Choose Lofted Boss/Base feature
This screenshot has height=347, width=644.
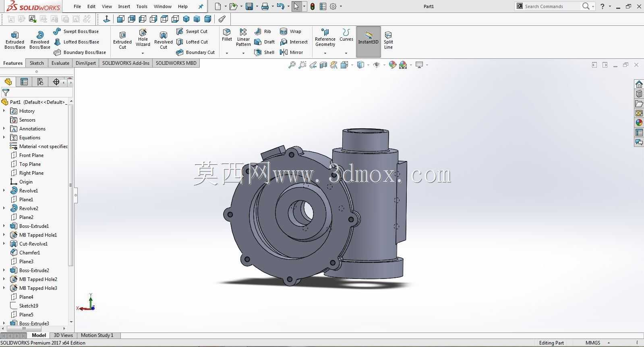click(76, 42)
